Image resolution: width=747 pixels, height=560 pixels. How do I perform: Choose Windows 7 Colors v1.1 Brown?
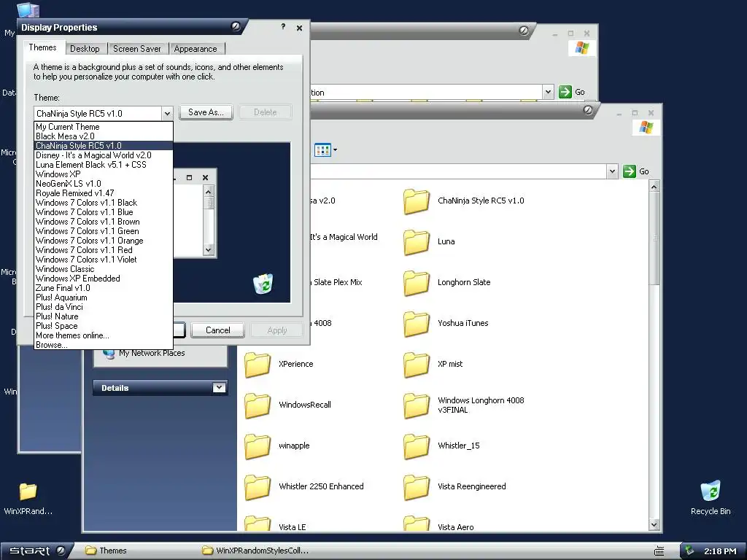point(104,222)
